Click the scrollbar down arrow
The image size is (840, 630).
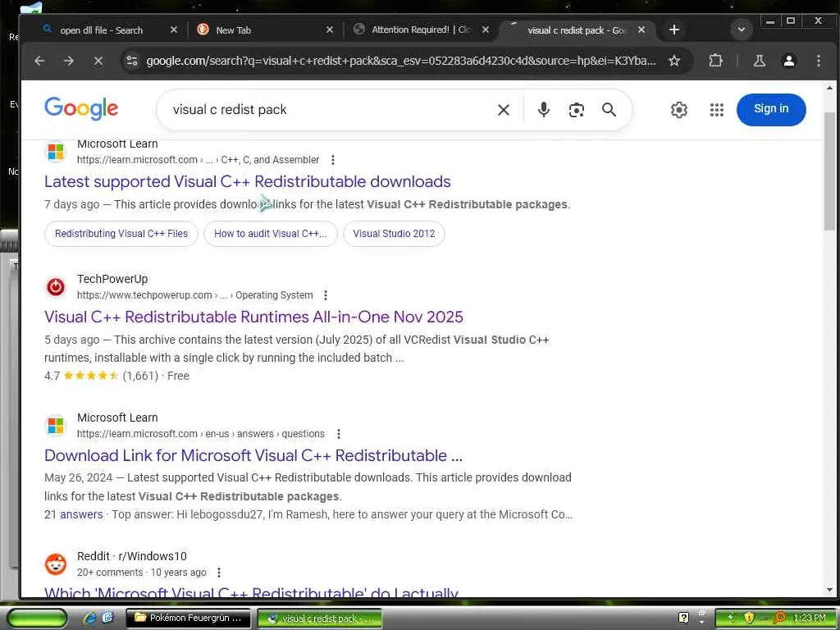829,591
